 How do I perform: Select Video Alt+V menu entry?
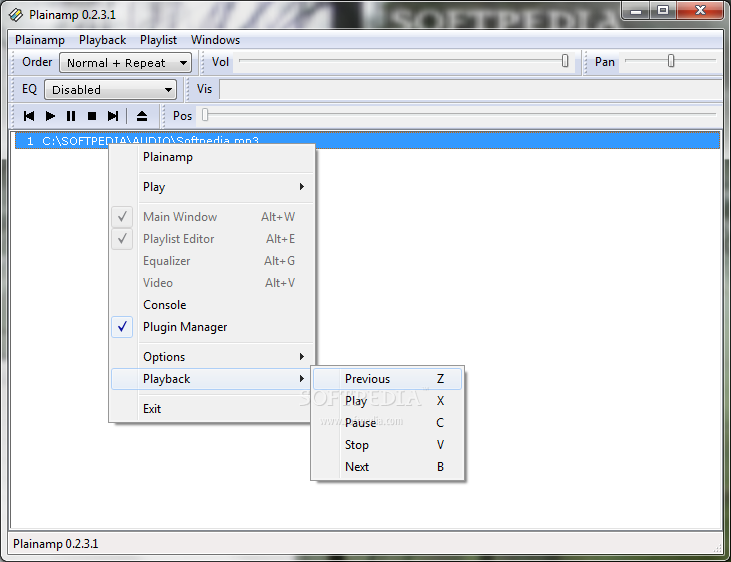[x=212, y=283]
